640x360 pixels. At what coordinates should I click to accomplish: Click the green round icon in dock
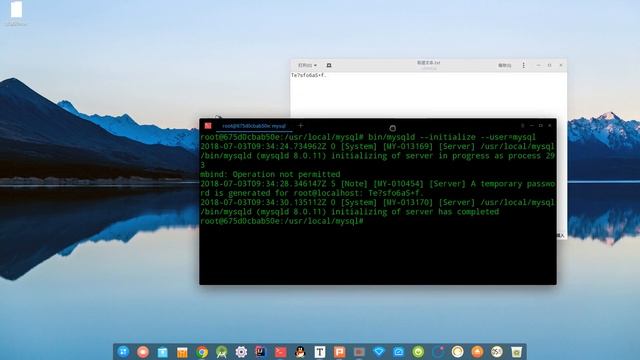(418, 352)
